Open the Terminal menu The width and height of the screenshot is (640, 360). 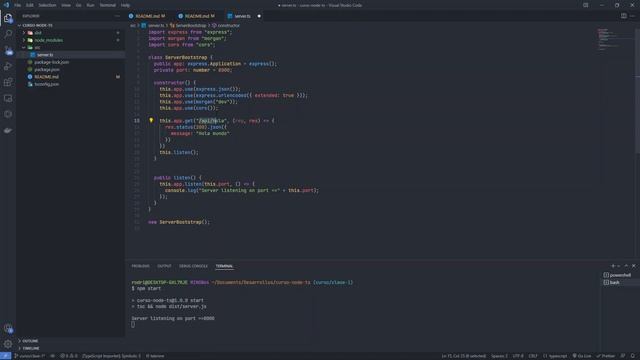click(x=108, y=5)
